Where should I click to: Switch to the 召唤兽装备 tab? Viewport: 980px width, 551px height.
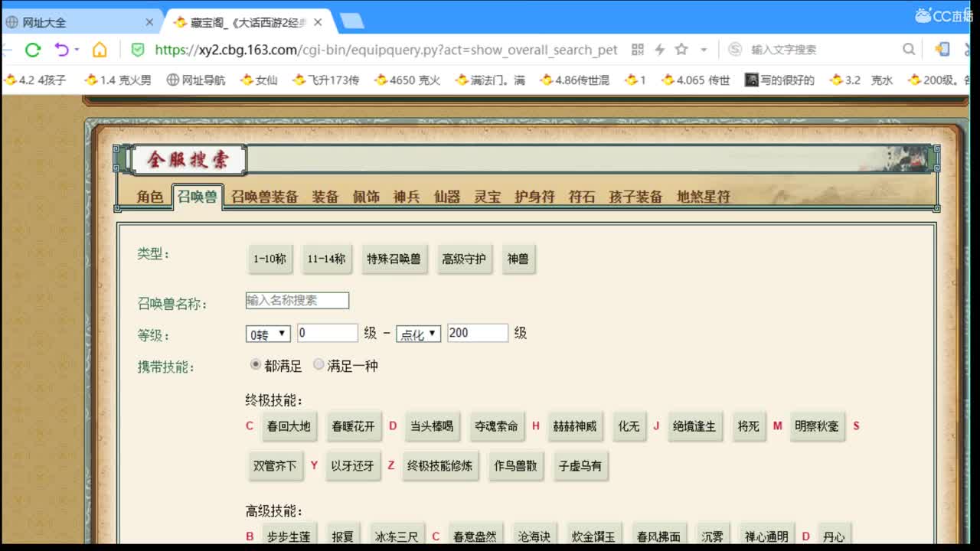[265, 197]
